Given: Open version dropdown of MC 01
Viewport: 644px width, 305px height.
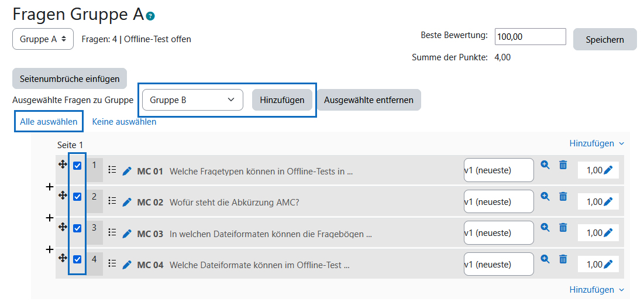Looking at the screenshot, I should pos(498,170).
